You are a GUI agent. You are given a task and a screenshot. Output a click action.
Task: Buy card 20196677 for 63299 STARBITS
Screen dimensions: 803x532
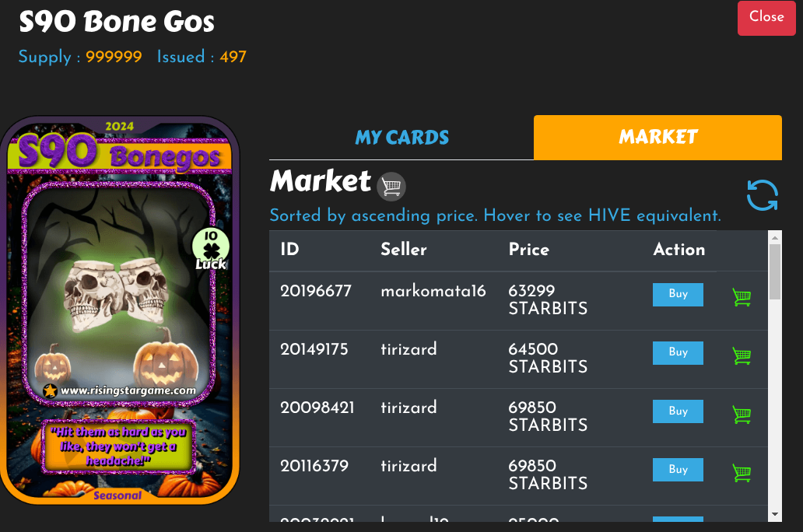pyautogui.click(x=678, y=295)
